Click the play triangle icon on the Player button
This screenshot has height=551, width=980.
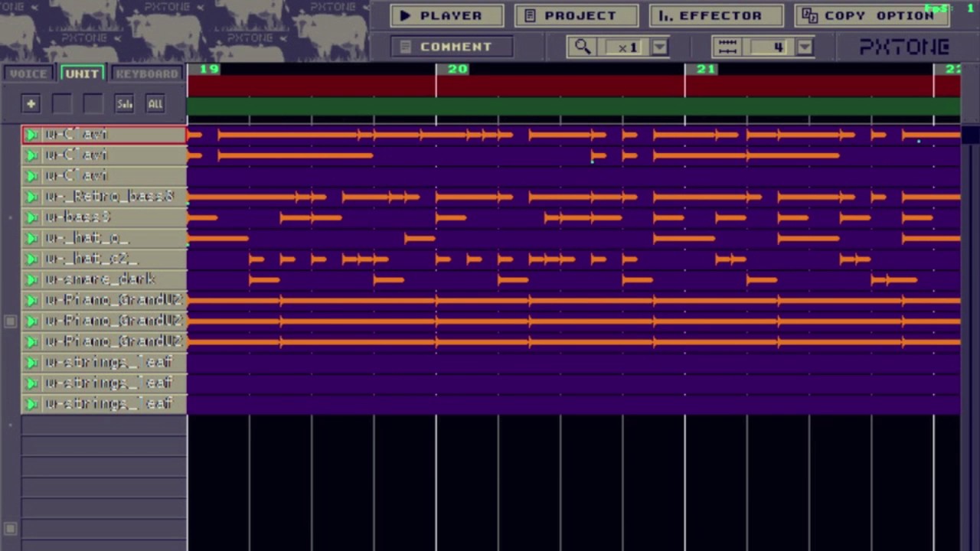point(405,15)
